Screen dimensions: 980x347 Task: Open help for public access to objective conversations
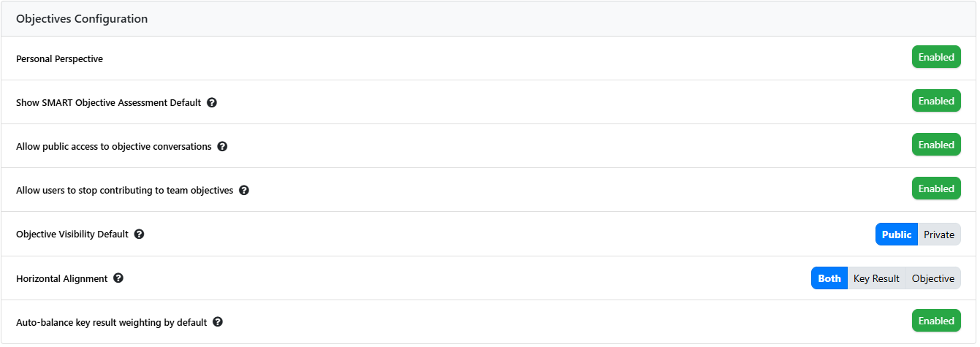click(222, 146)
